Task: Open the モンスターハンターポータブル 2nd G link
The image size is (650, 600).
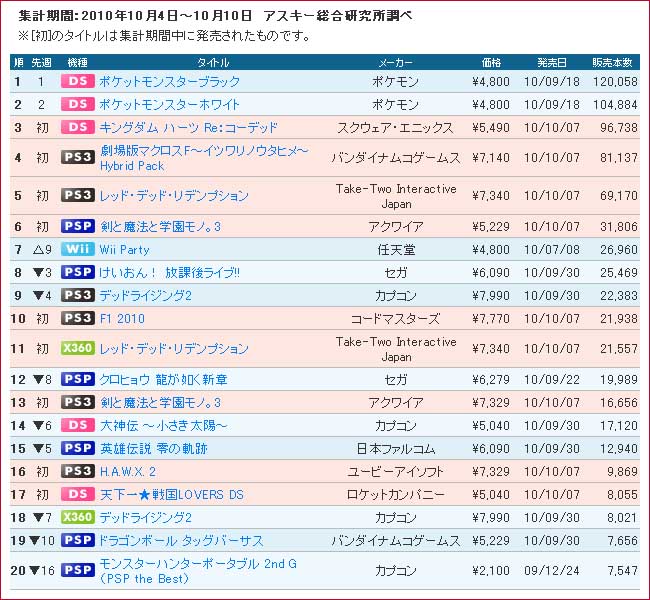Action: (198, 571)
